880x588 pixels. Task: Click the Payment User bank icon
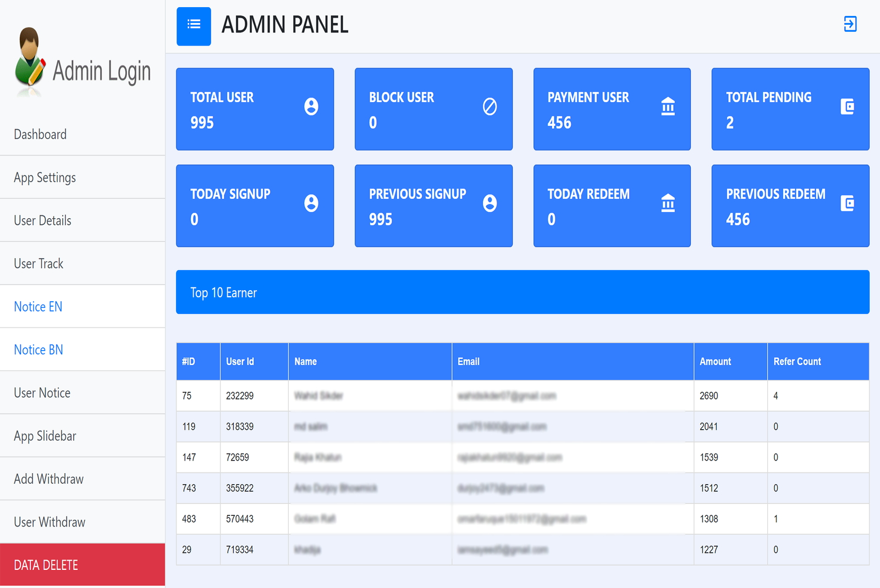(x=668, y=107)
